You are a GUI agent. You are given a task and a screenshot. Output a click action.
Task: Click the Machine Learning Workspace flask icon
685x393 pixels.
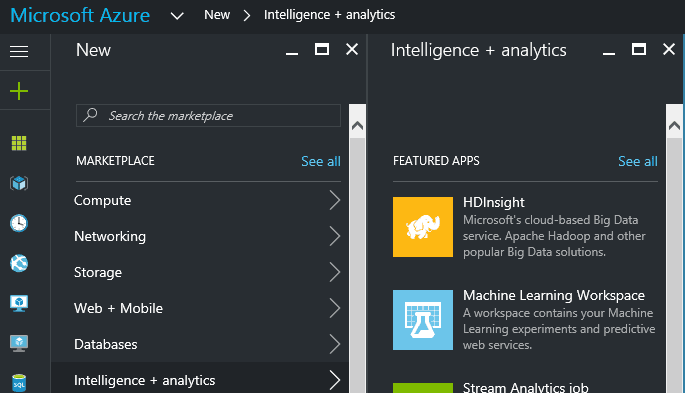pyautogui.click(x=423, y=320)
